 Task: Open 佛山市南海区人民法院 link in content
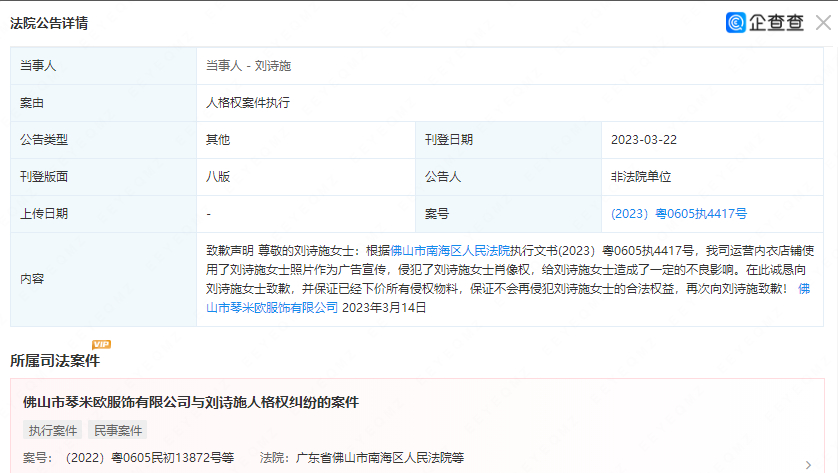pyautogui.click(x=450, y=251)
